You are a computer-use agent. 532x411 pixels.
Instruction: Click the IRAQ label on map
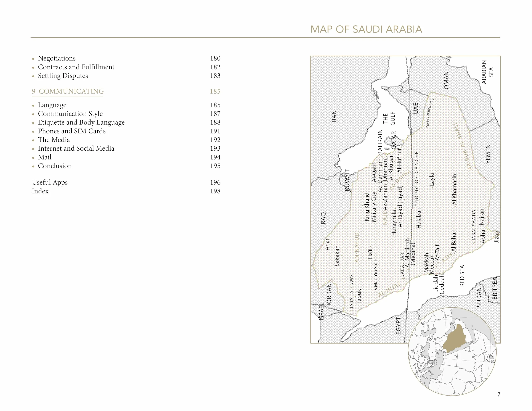click(x=323, y=219)
